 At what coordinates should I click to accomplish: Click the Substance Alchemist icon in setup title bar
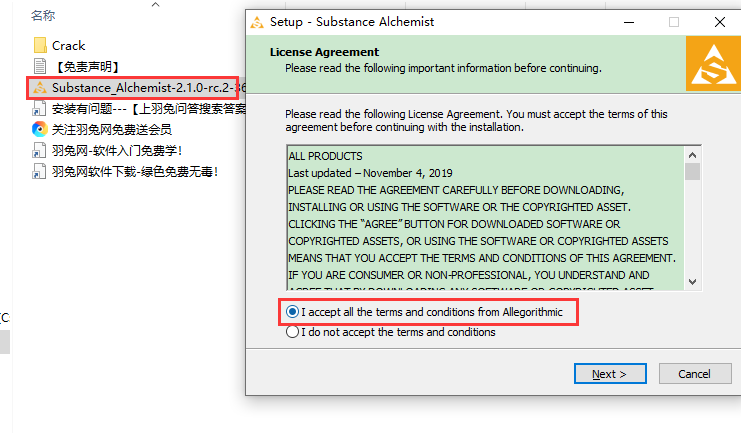click(x=257, y=22)
